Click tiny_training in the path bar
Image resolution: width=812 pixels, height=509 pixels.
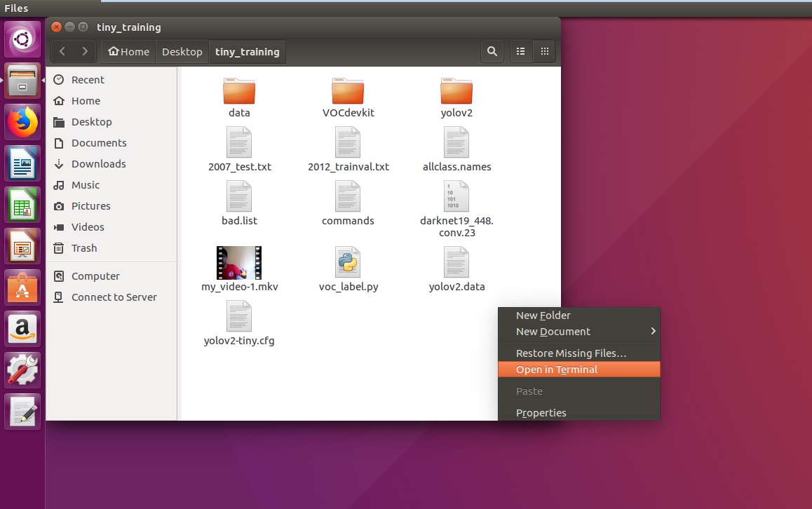(247, 52)
